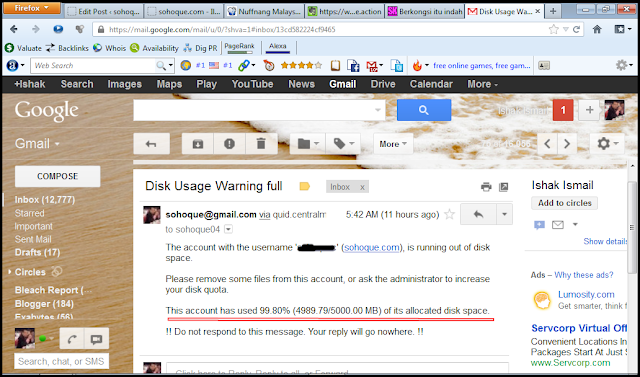The image size is (640, 377).
Task: Archive this email with the archive icon
Action: [x=198, y=144]
